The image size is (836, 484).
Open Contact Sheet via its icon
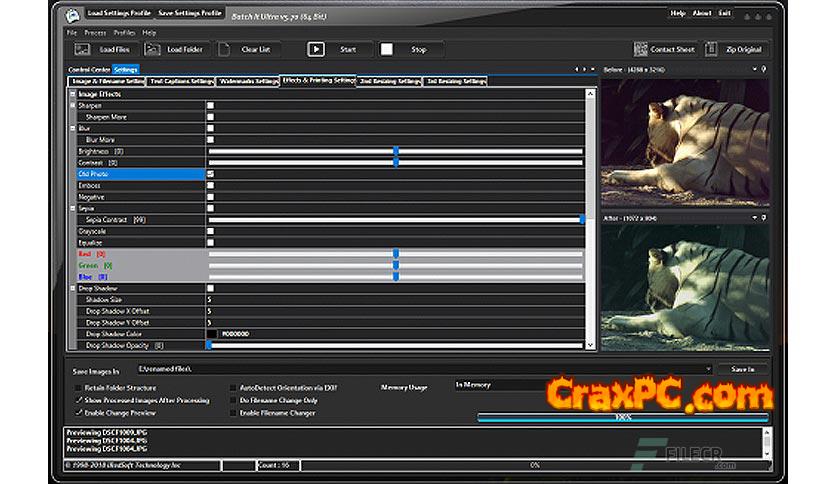tap(640, 49)
